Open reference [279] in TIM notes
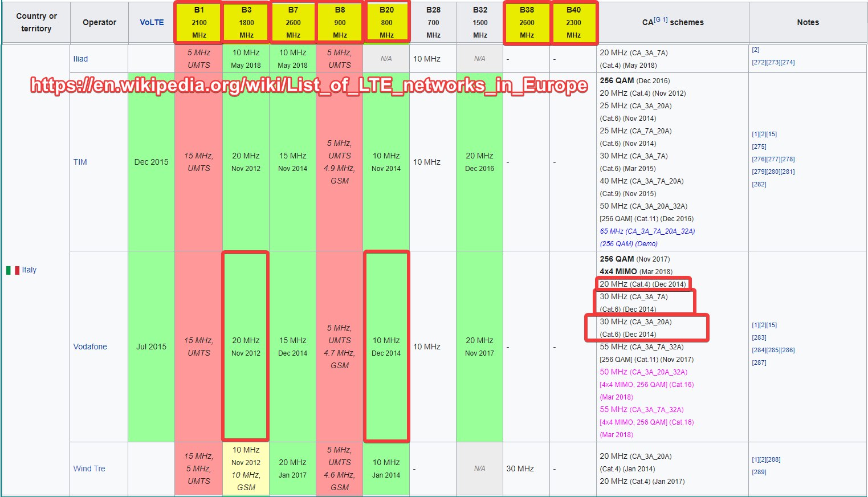The height and width of the screenshot is (497, 868). 759,172
